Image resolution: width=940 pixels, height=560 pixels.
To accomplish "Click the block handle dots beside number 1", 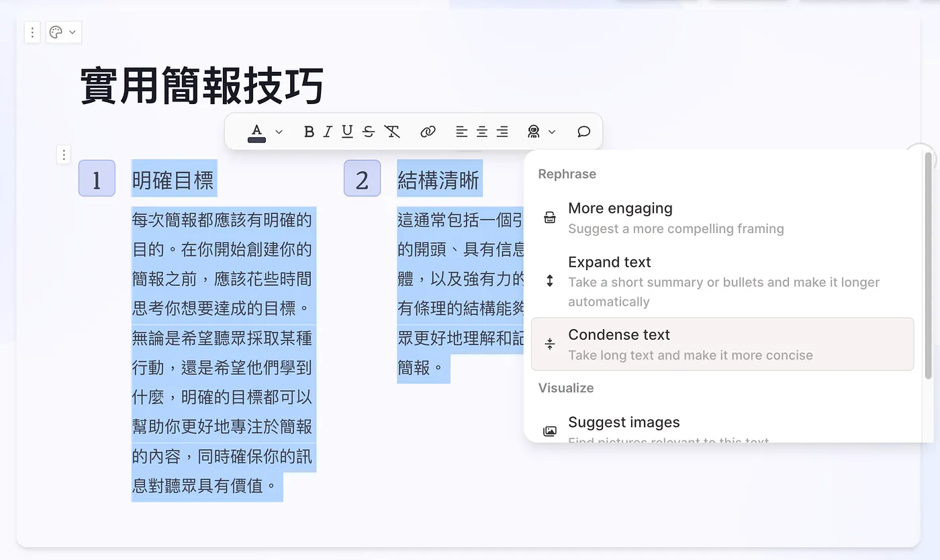I will [x=64, y=155].
